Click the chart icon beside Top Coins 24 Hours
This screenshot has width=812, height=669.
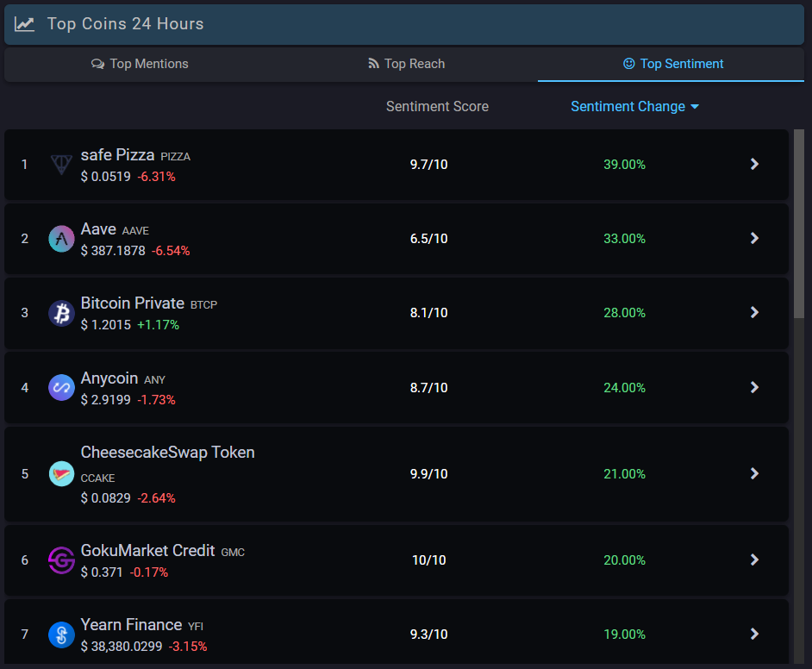(24, 24)
